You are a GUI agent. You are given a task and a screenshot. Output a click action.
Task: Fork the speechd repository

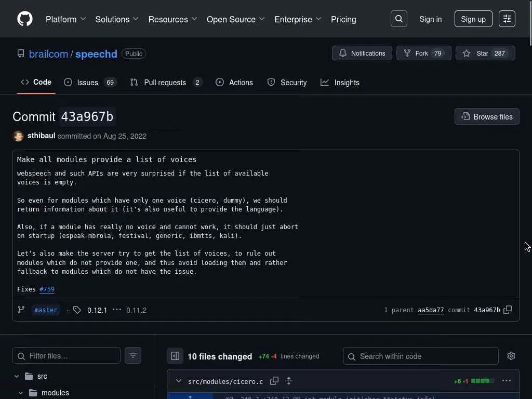(424, 54)
